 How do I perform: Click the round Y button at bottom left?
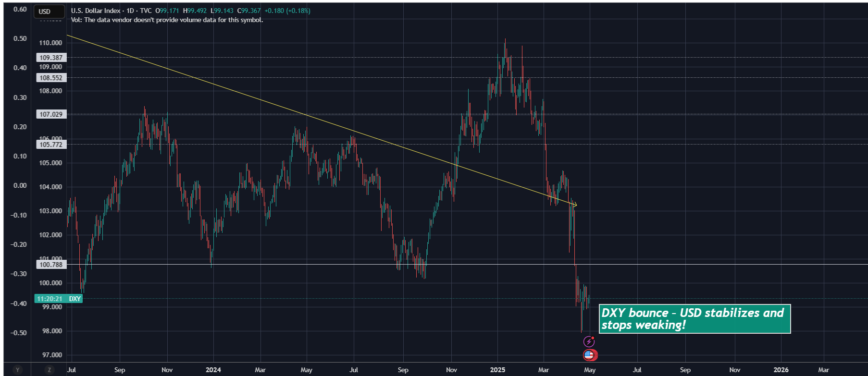coord(18,370)
